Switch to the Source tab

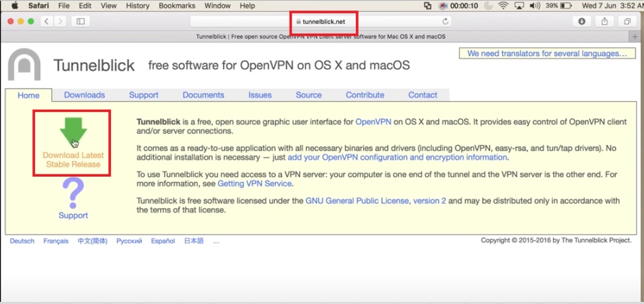pos(309,95)
